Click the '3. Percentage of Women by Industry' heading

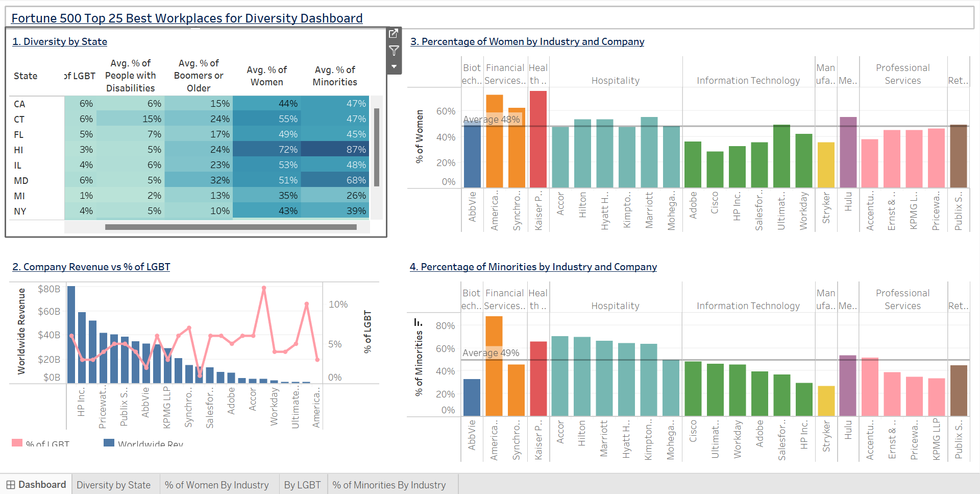527,41
